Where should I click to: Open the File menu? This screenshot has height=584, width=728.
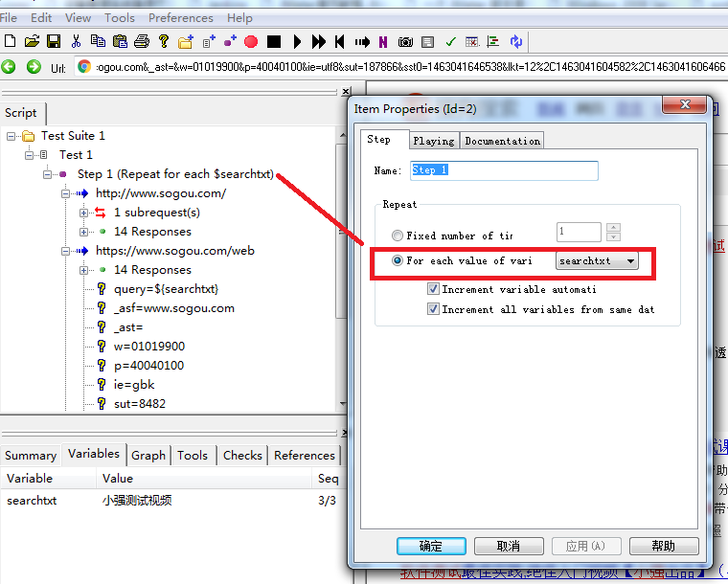click(x=9, y=18)
